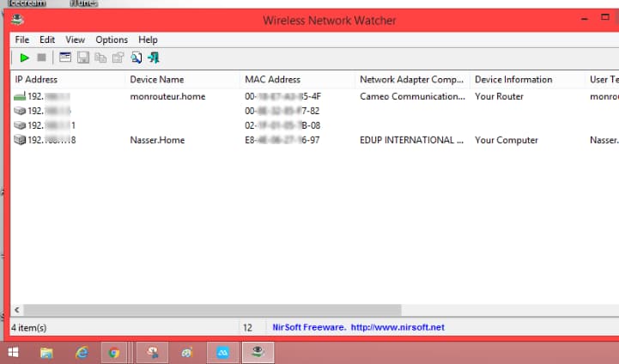
Task: Open Google Chrome from the taskbar
Action: (114, 353)
